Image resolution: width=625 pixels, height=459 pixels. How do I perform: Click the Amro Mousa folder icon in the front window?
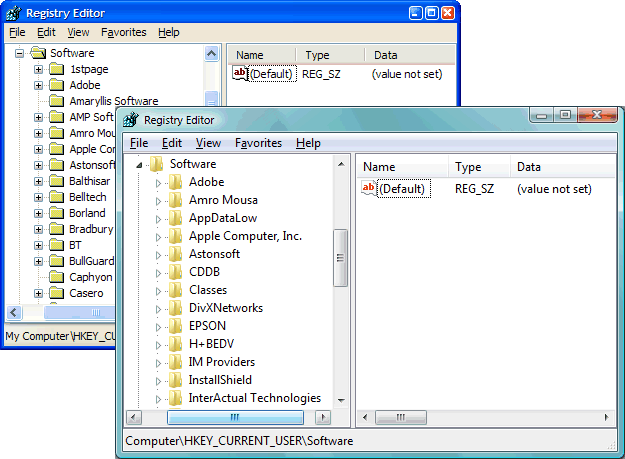pos(176,200)
